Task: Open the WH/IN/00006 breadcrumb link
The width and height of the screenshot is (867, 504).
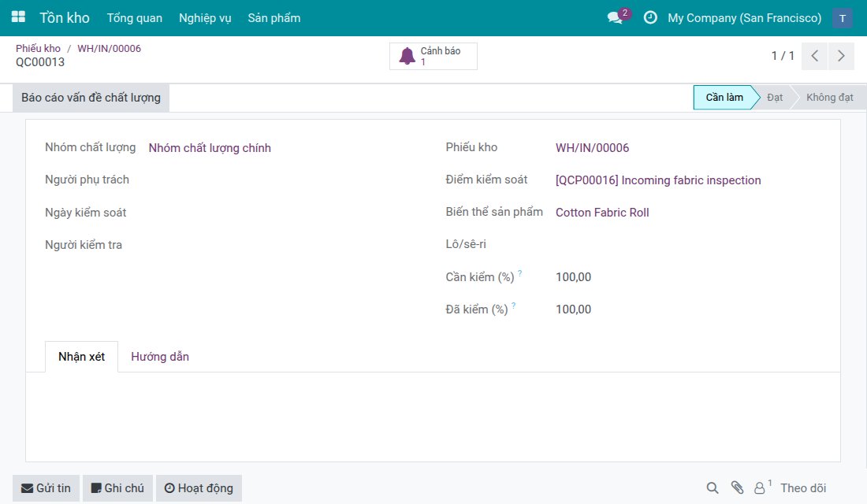Action: 109,48
